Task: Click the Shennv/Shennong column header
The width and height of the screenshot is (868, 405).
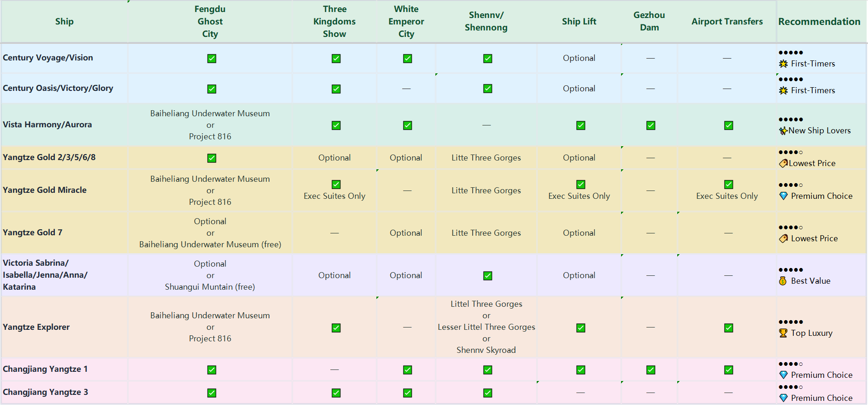Action: (486, 22)
